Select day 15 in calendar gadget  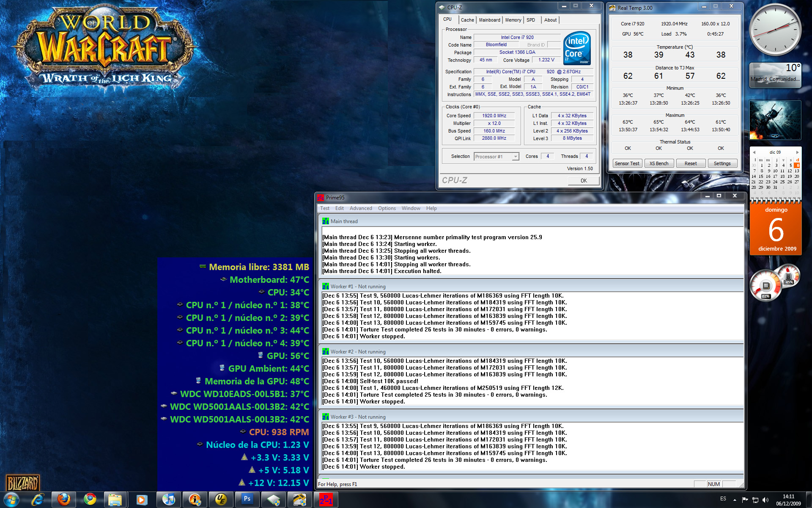pos(761,177)
